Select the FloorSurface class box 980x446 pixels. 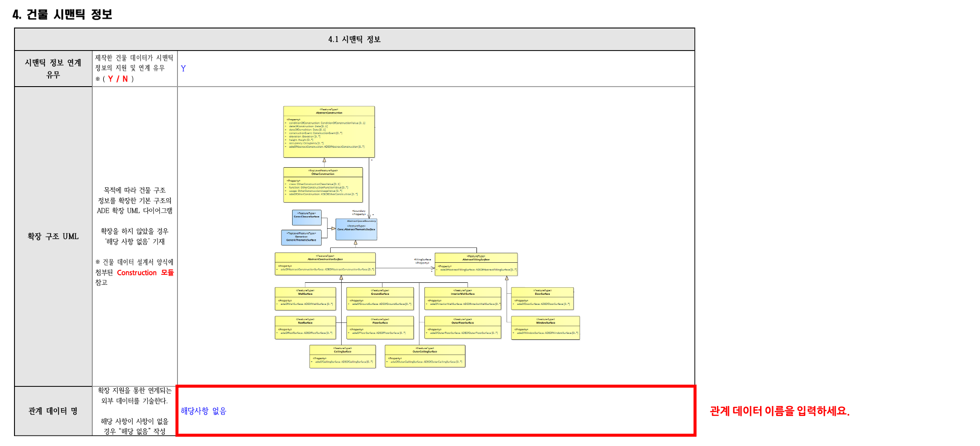pos(380,327)
